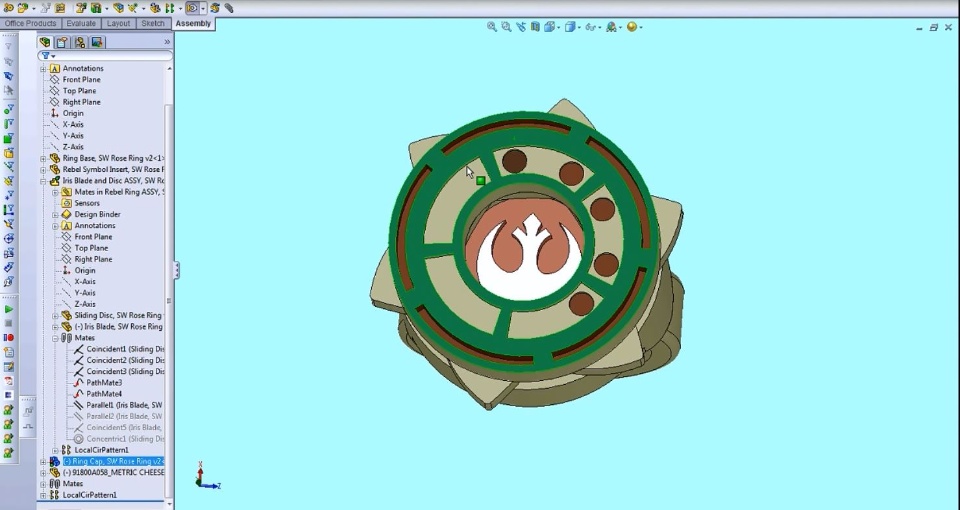Click the paperclip-shaped icon ending the Assembly toolbar
960x510 pixels.
[x=229, y=8]
